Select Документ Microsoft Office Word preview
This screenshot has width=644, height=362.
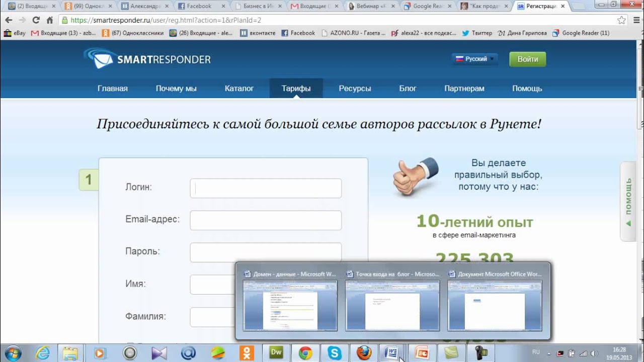pyautogui.click(x=495, y=301)
